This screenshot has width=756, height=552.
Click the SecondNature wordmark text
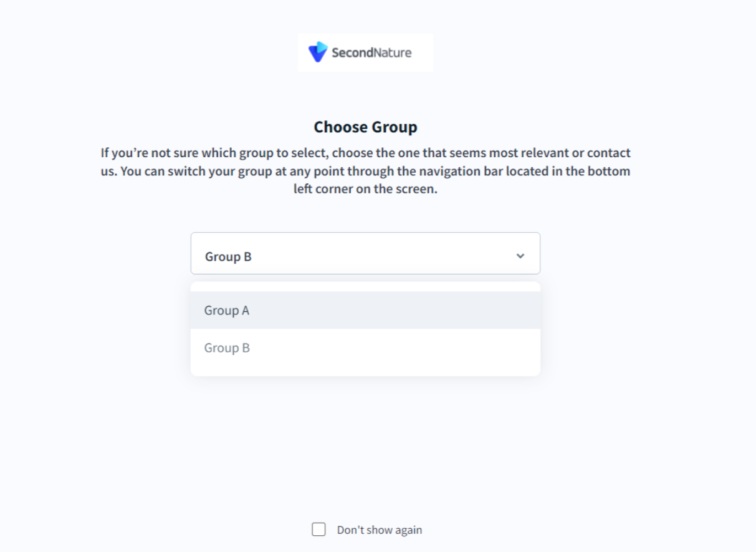(371, 53)
